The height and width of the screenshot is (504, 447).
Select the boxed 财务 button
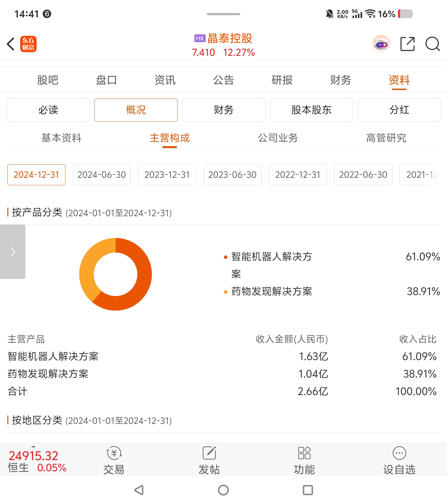[224, 110]
